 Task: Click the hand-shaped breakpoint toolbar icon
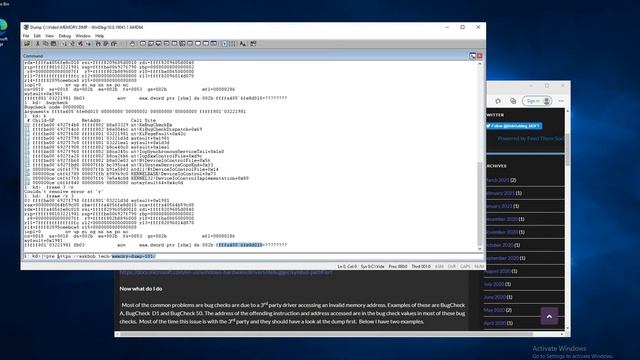[x=132, y=44]
